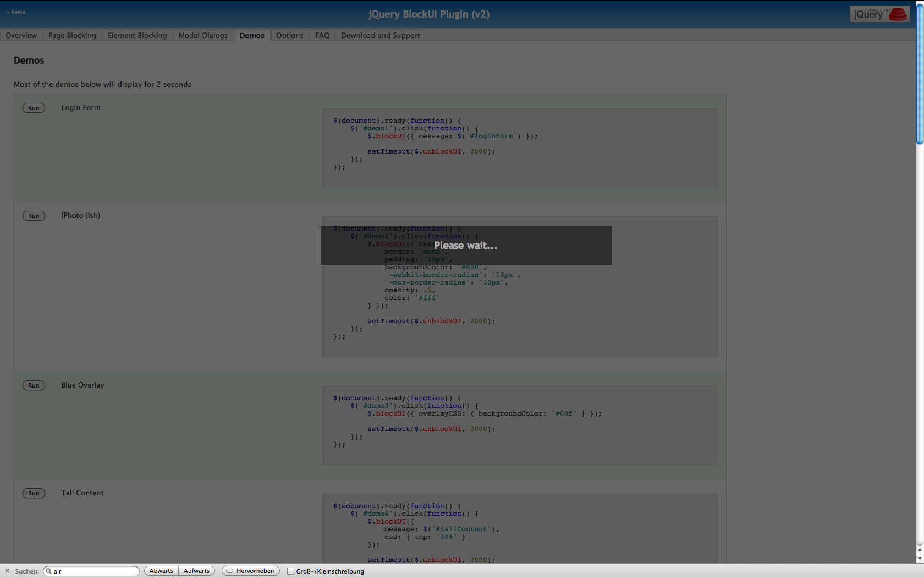
Task: Click '#tallContent' in the demo4 code
Action: click(461, 529)
